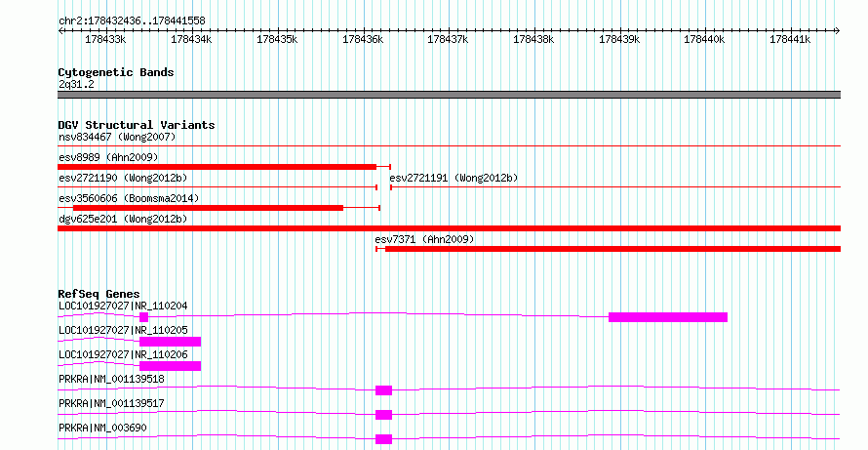
Task: Click the magenta exon of PRKRA NM_003690
Action: 383,439
